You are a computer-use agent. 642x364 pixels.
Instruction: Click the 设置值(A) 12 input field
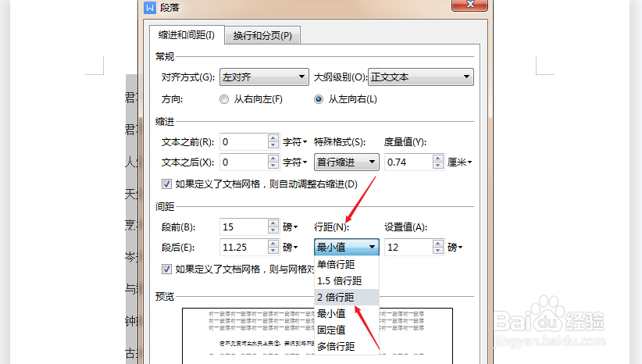408,248
